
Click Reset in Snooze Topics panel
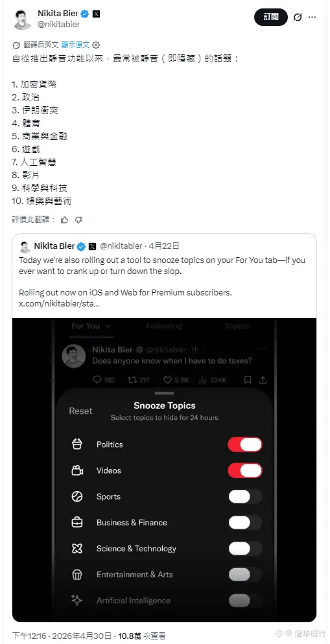click(80, 411)
